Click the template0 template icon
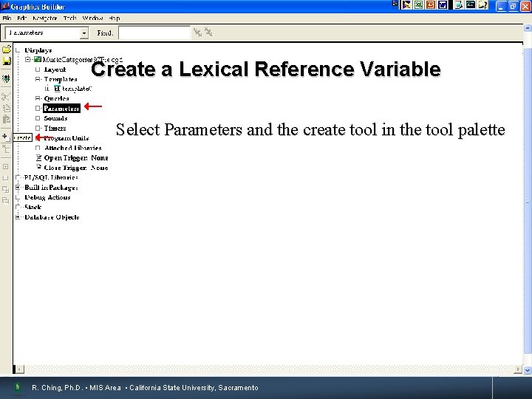Viewport: 532px width, 399px height. coord(57,89)
